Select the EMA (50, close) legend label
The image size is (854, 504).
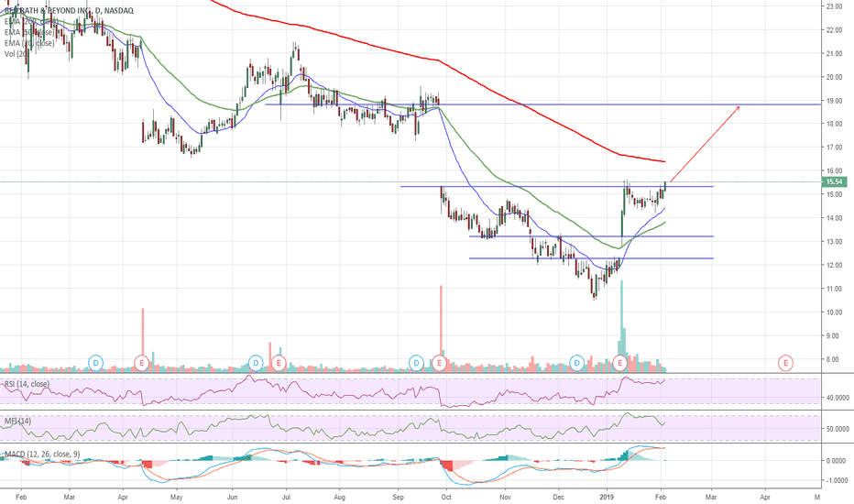click(x=29, y=33)
